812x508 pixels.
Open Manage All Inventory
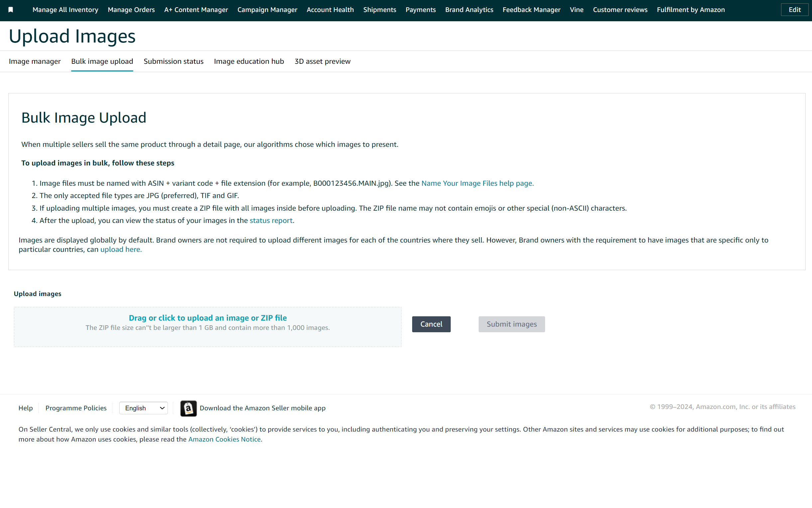point(65,10)
